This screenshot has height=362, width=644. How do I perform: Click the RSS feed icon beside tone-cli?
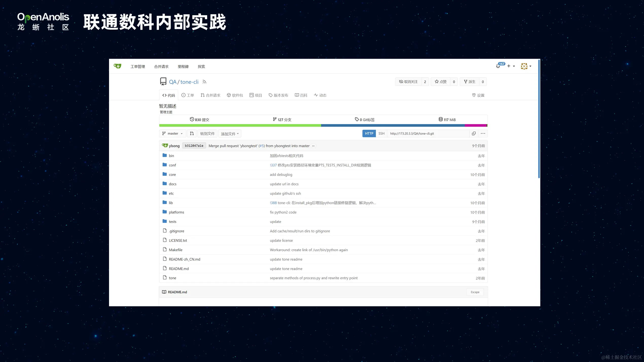coord(204,82)
